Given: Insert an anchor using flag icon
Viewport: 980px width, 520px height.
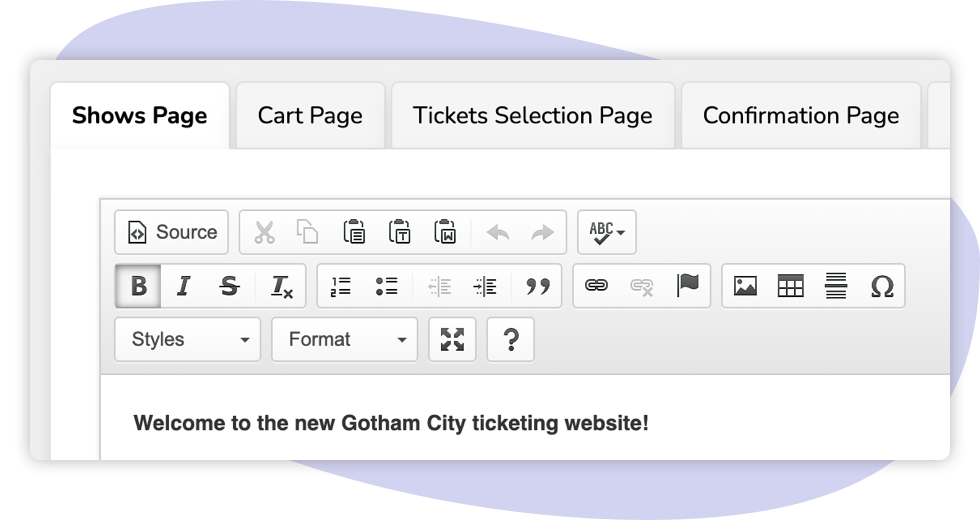Looking at the screenshot, I should pyautogui.click(x=687, y=286).
